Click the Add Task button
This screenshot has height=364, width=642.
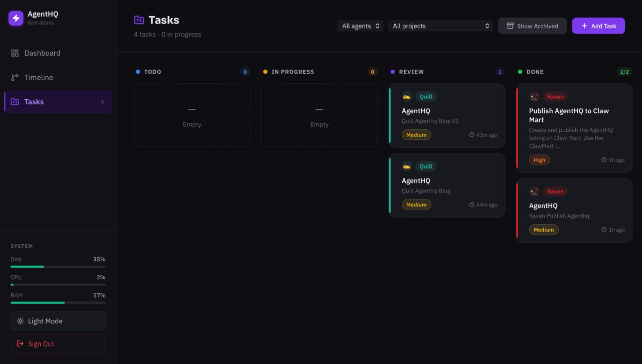[x=598, y=26]
